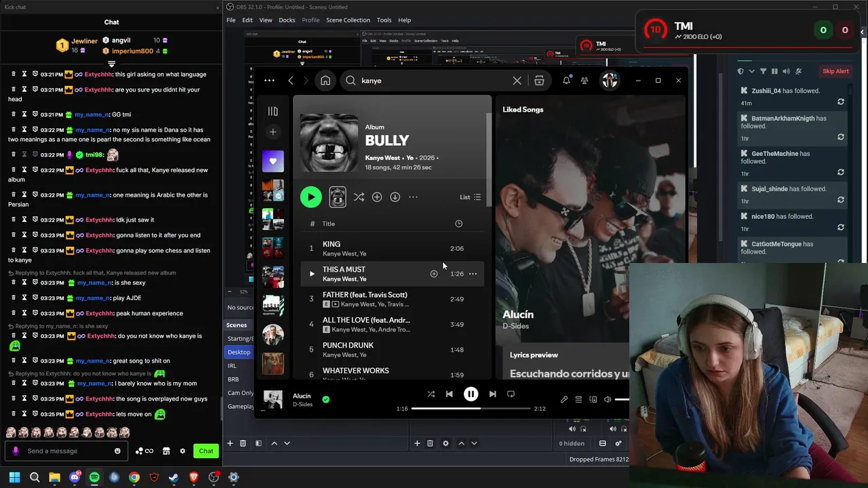Select the track PUNCH DRUNK
This screenshot has height=488, width=868.
393,350
